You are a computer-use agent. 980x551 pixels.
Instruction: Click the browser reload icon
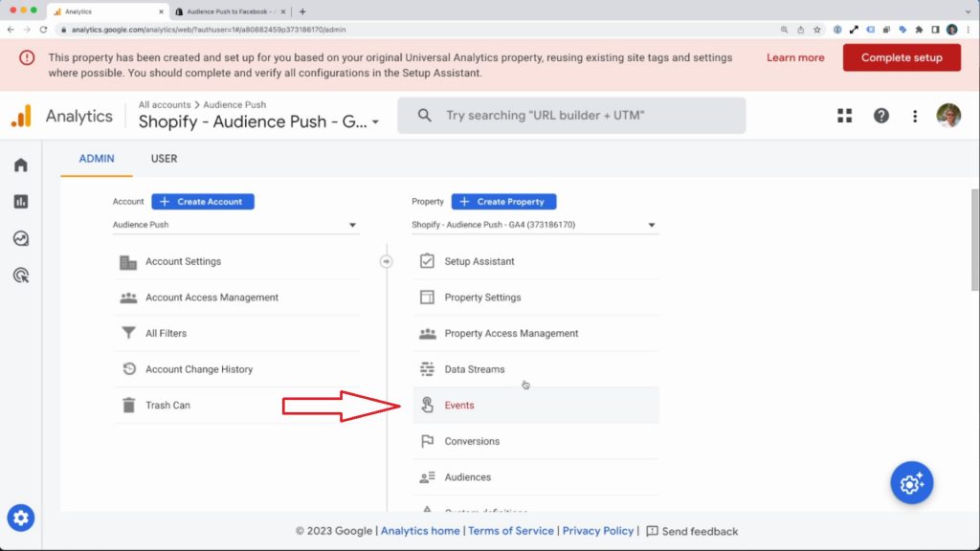click(x=43, y=30)
